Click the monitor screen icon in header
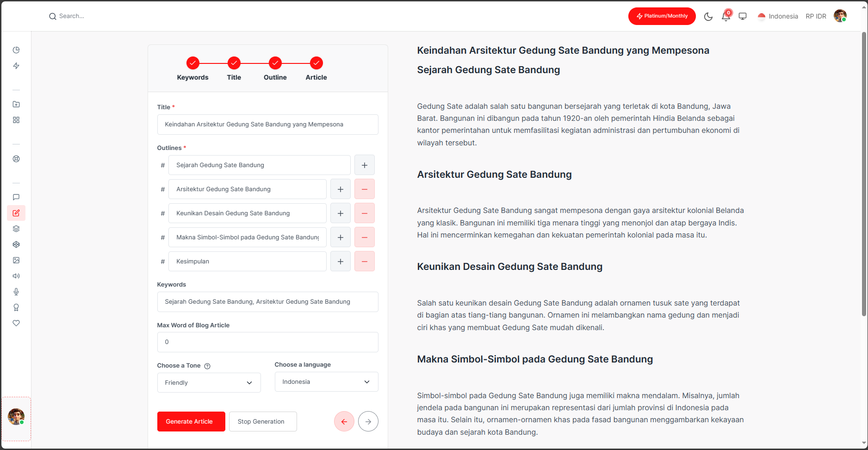868x450 pixels. 743,17
